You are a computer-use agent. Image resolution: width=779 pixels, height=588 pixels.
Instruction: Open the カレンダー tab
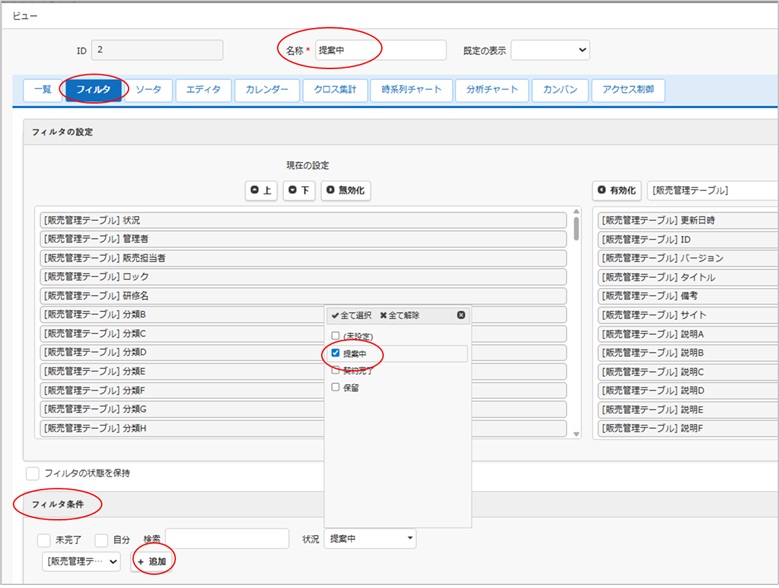[x=267, y=90]
